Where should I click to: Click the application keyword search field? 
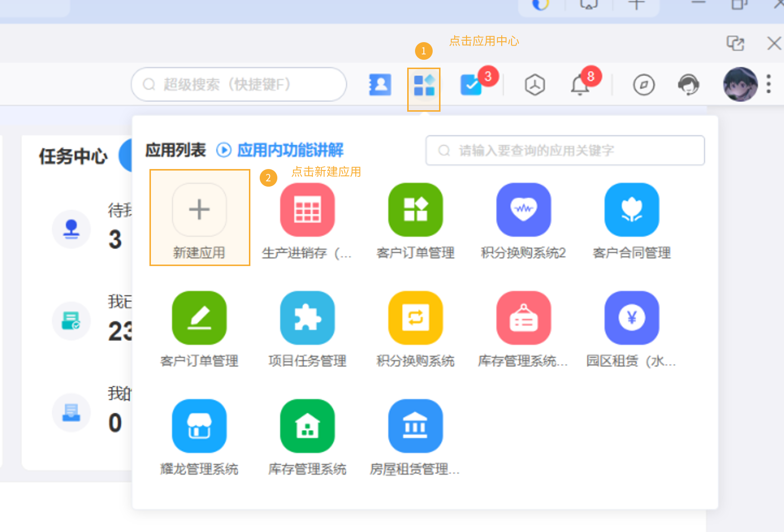[565, 150]
